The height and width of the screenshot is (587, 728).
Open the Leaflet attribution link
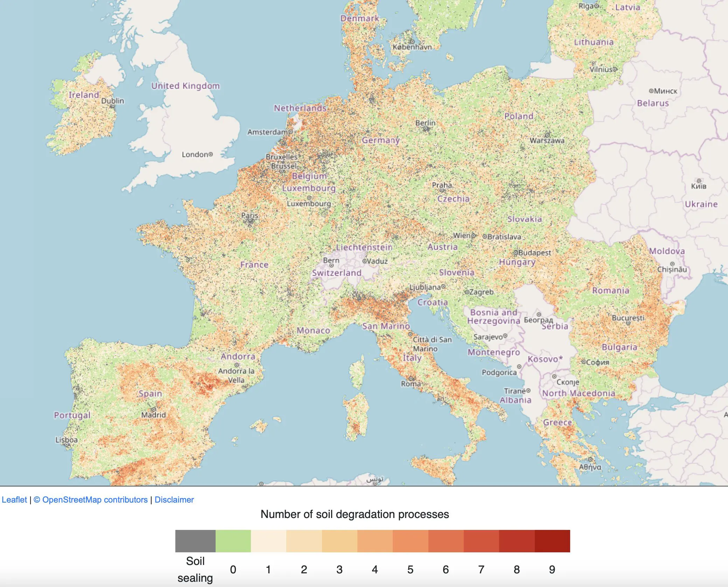(x=14, y=500)
